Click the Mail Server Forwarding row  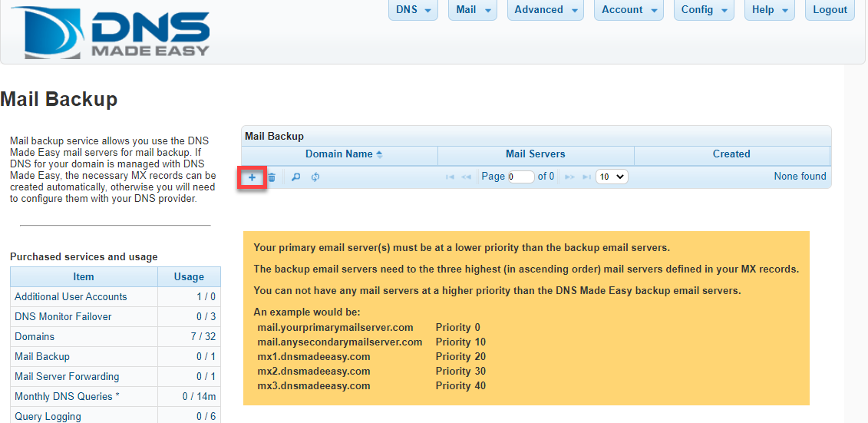click(x=115, y=376)
